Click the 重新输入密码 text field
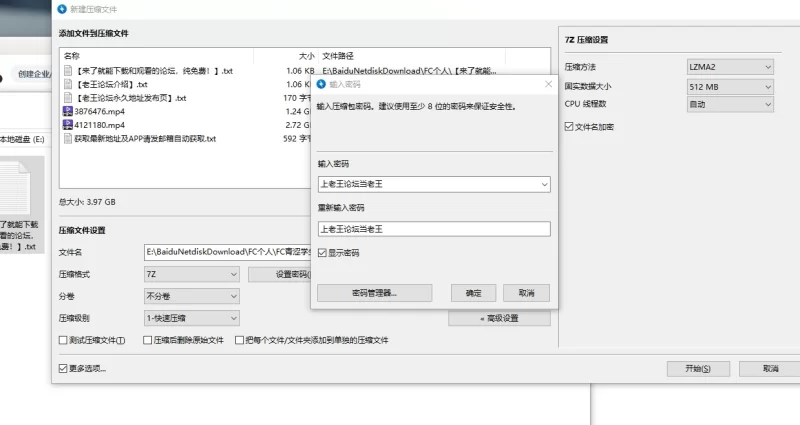 point(433,229)
